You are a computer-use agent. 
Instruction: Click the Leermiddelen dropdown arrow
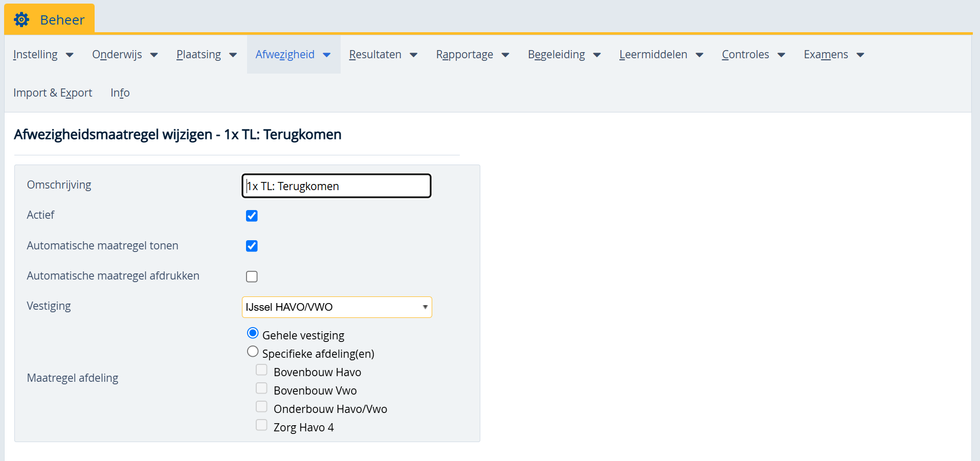pyautogui.click(x=700, y=55)
